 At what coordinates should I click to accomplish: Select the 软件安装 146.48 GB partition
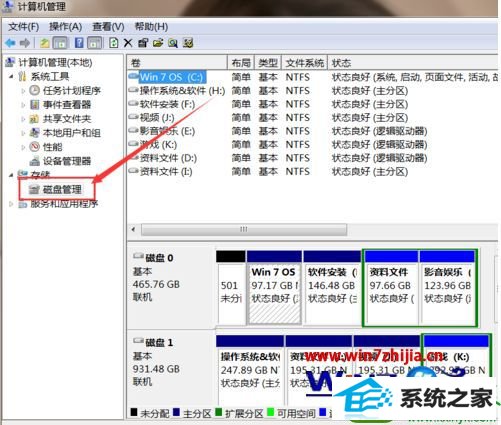point(332,288)
